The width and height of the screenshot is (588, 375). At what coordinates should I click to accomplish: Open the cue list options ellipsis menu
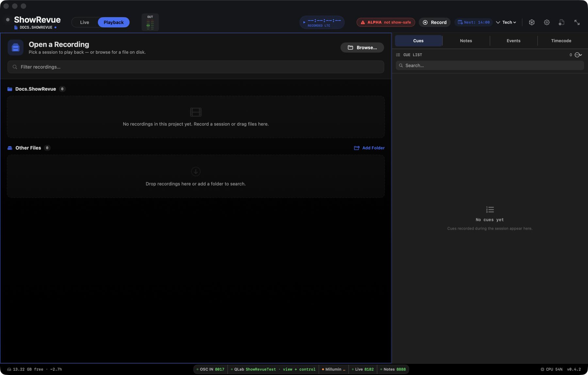click(x=578, y=55)
